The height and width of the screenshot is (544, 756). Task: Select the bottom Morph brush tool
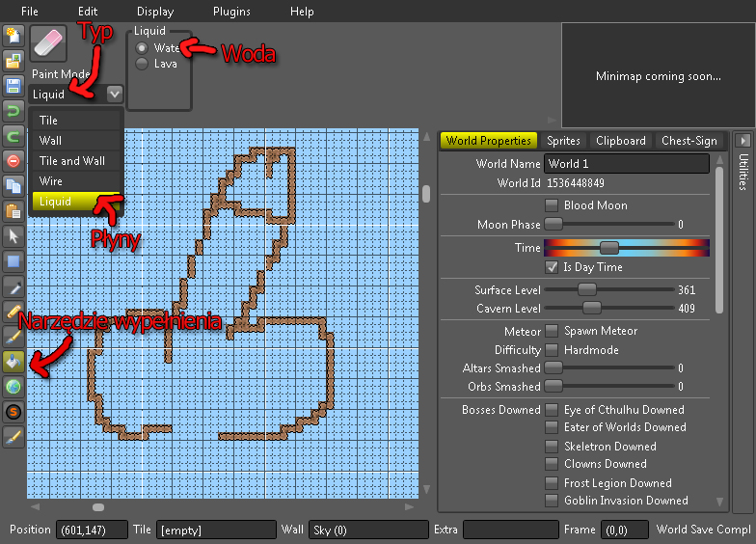click(13, 437)
